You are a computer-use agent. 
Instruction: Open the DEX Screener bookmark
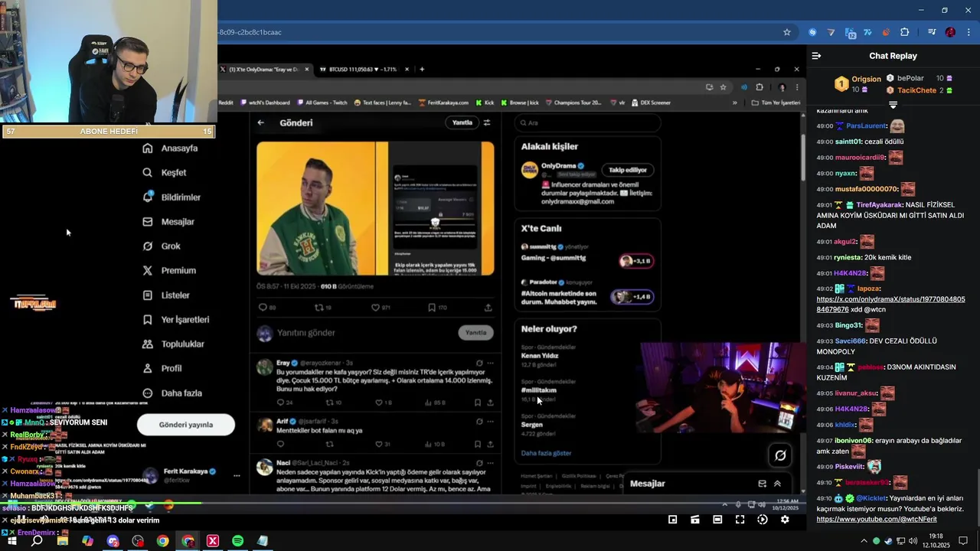[x=650, y=103]
